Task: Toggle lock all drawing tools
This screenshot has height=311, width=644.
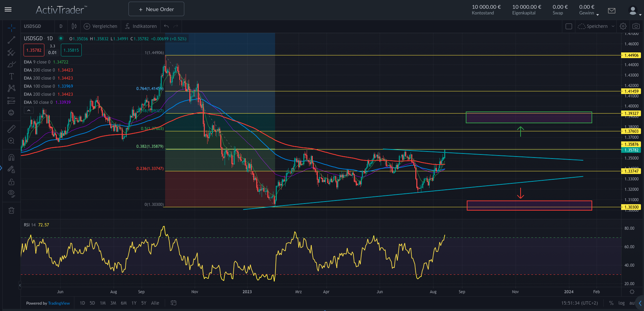Action: click(11, 182)
